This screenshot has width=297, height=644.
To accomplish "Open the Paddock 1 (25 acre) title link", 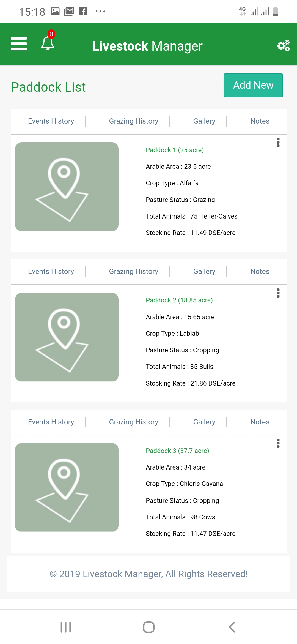I will [175, 150].
